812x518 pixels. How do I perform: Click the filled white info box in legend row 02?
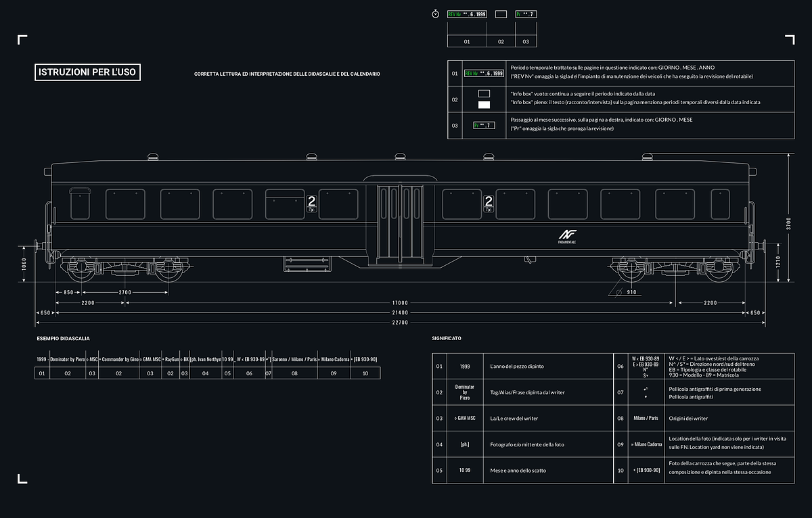pyautogui.click(x=484, y=104)
